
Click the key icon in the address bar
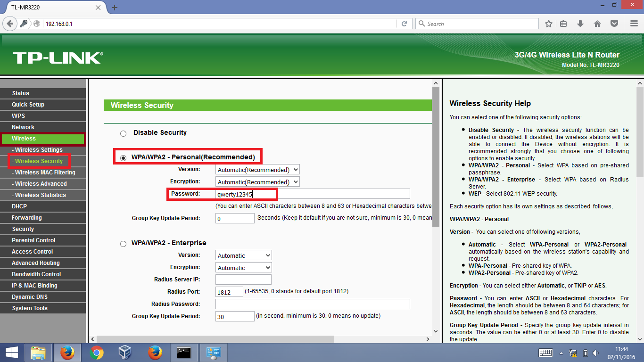point(24,24)
